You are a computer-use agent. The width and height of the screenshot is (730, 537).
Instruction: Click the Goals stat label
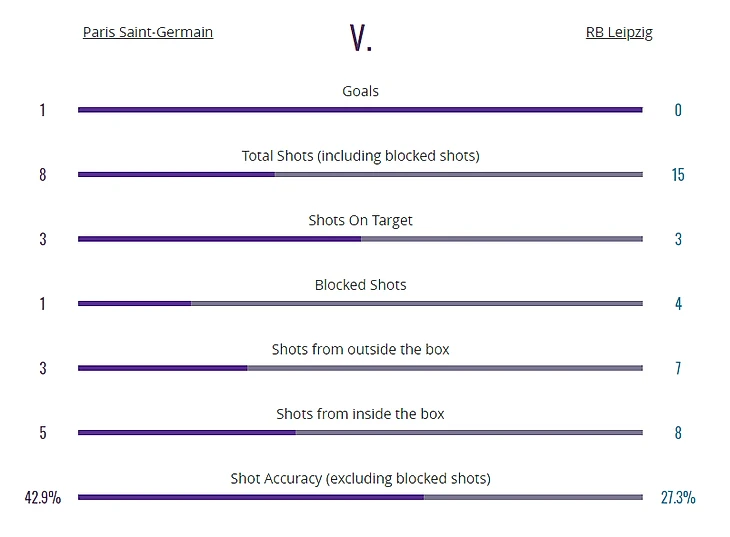coord(360,91)
